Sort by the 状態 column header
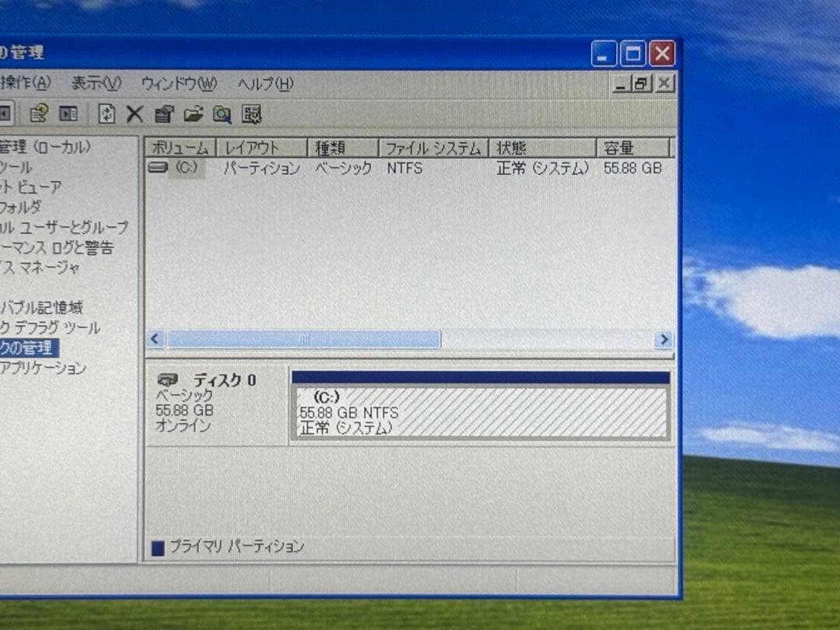 (542, 148)
